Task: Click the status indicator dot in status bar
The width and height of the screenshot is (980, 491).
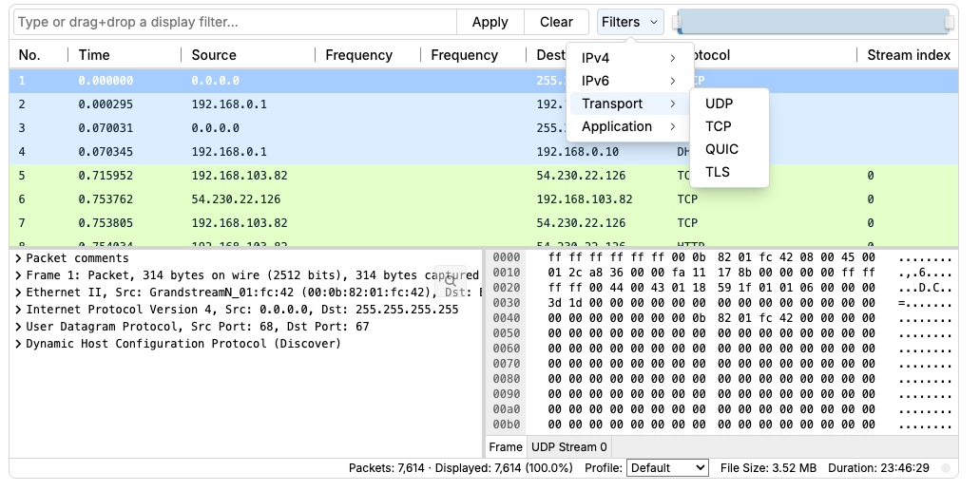Action: (x=946, y=468)
